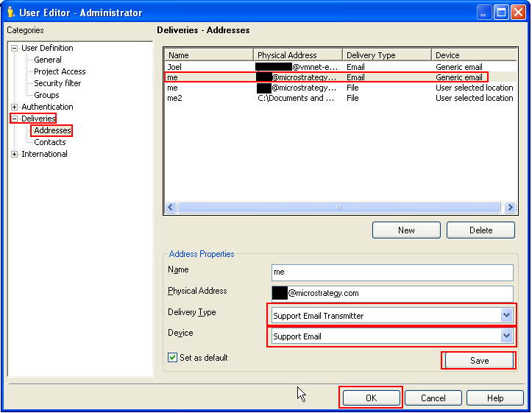Collapse the User Definition tree node
532x413 pixels.
click(14, 48)
